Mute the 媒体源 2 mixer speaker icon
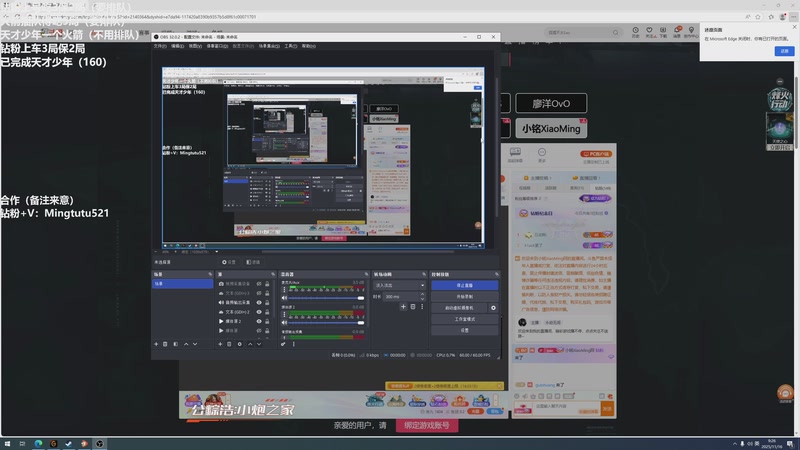800x450 pixels. click(285, 322)
